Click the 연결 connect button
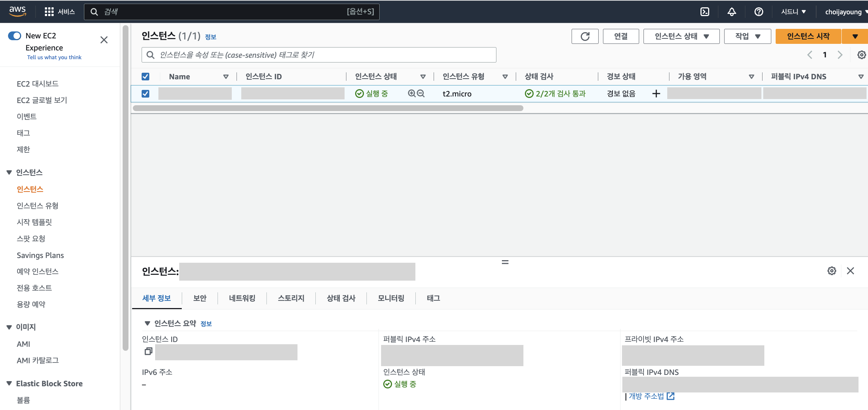The image size is (868, 410). [x=621, y=36]
